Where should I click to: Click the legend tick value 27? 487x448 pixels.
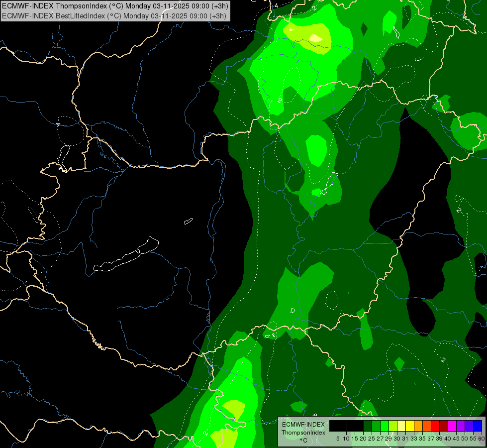pos(380,439)
